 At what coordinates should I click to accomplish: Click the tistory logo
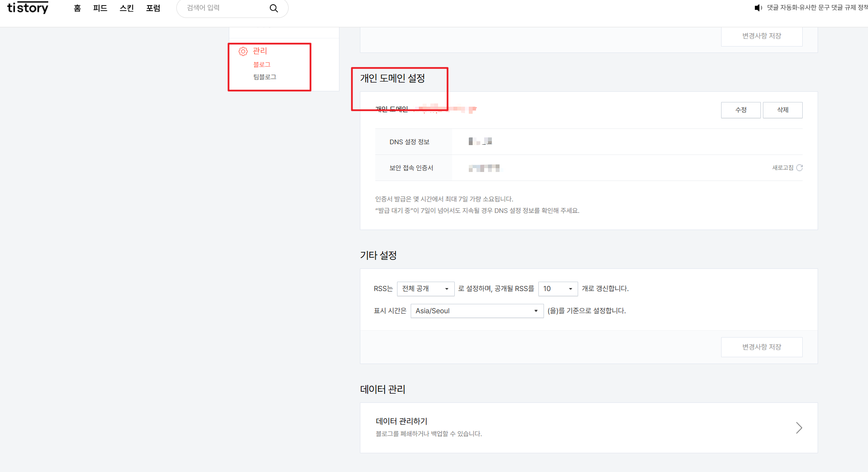(x=28, y=8)
